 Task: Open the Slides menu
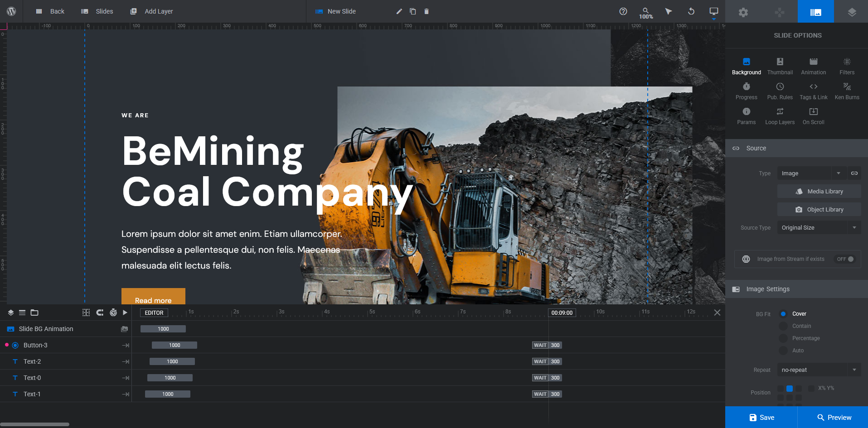click(x=97, y=11)
